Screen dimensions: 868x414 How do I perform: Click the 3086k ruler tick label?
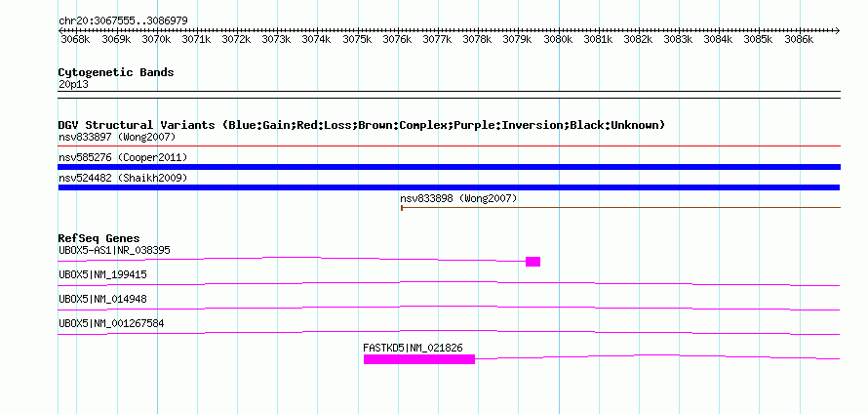point(798,40)
